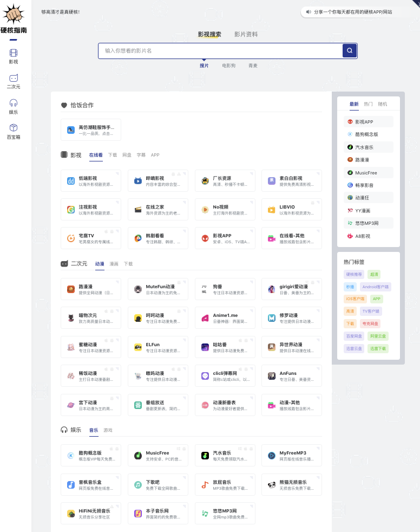Focus the movie name search field
The height and width of the screenshot is (532, 420).
(x=220, y=50)
